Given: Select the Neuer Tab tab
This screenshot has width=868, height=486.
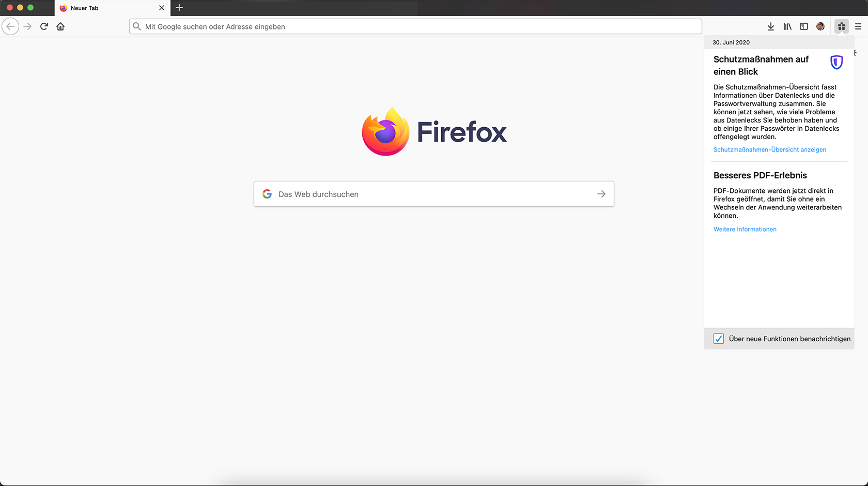Looking at the screenshot, I should point(112,8).
